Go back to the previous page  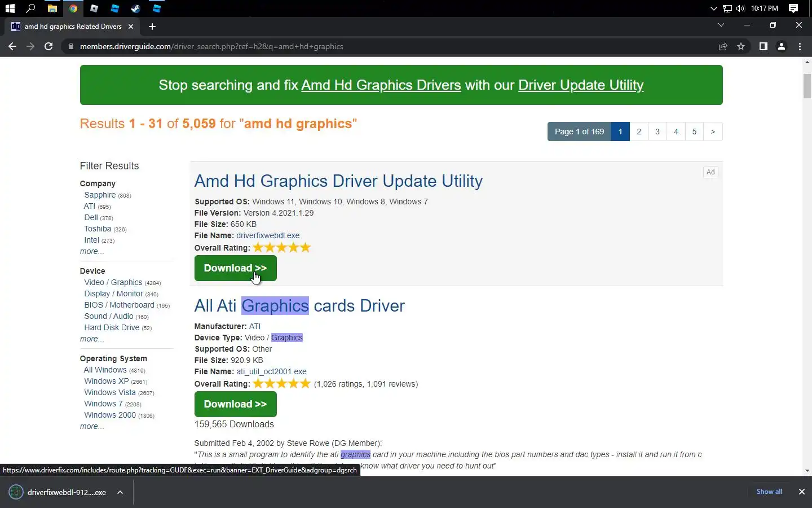(12, 46)
